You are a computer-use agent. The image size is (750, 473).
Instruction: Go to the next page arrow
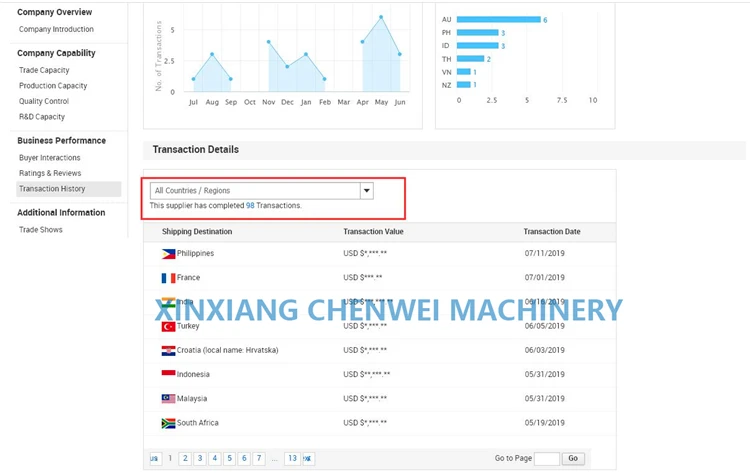tap(308, 459)
